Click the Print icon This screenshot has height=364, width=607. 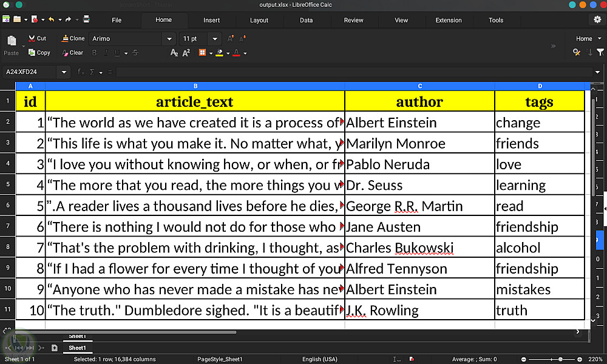click(86, 19)
